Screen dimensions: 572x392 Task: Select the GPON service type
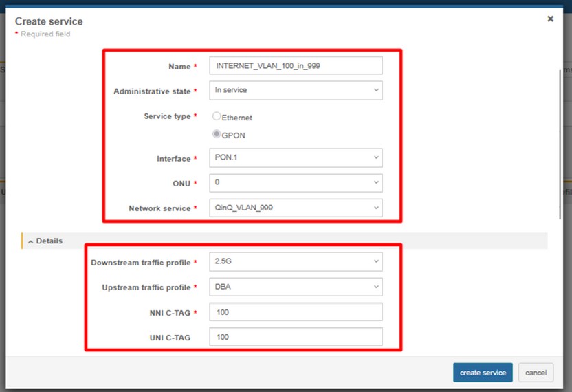[217, 135]
